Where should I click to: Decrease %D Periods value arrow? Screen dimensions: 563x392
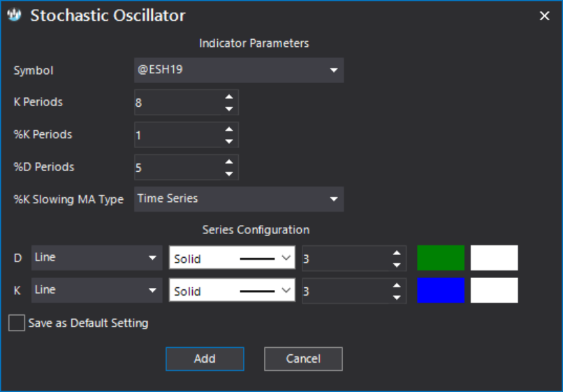pyautogui.click(x=228, y=173)
